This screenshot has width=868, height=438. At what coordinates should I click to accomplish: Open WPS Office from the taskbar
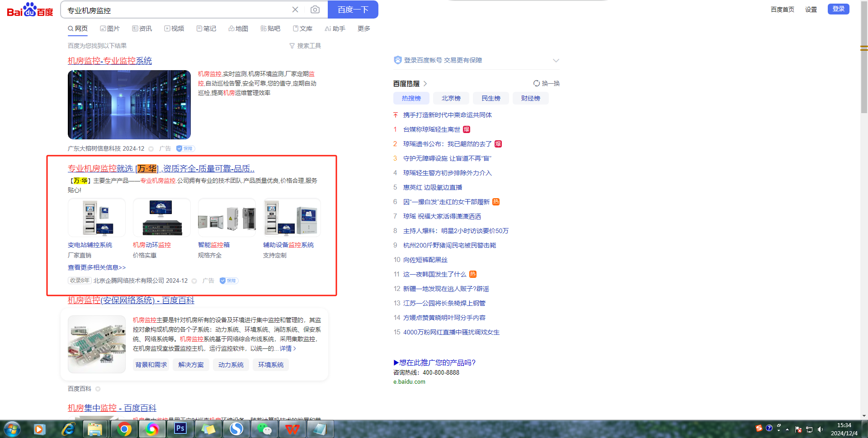click(292, 429)
